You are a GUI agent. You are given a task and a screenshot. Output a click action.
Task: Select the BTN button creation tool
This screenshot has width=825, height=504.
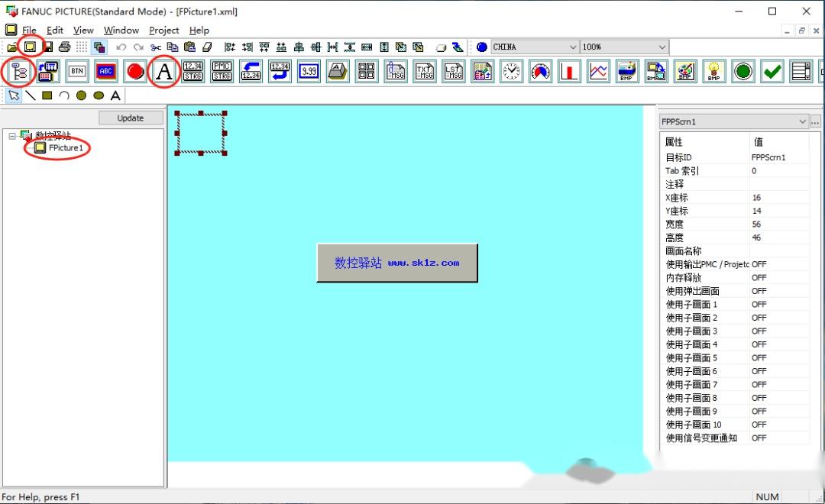pos(77,71)
